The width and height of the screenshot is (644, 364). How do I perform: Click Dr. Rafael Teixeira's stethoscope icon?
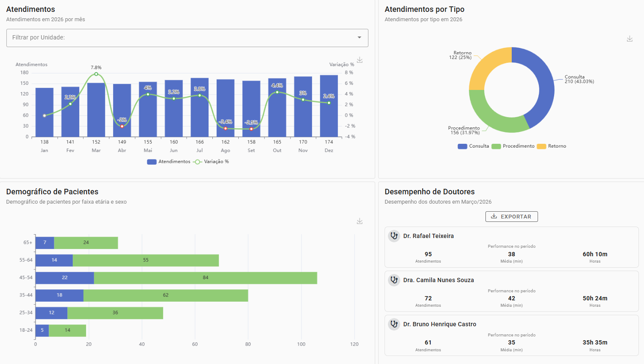click(394, 236)
